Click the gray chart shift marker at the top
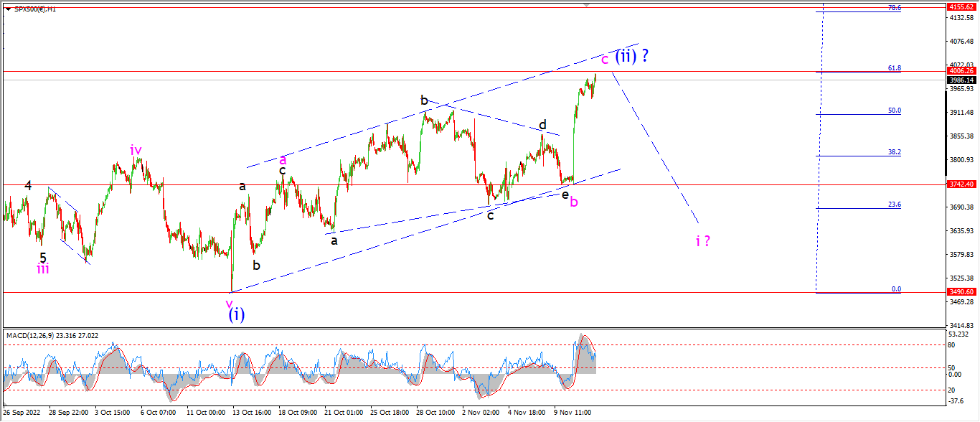The width and height of the screenshot is (980, 422). [x=588, y=5]
